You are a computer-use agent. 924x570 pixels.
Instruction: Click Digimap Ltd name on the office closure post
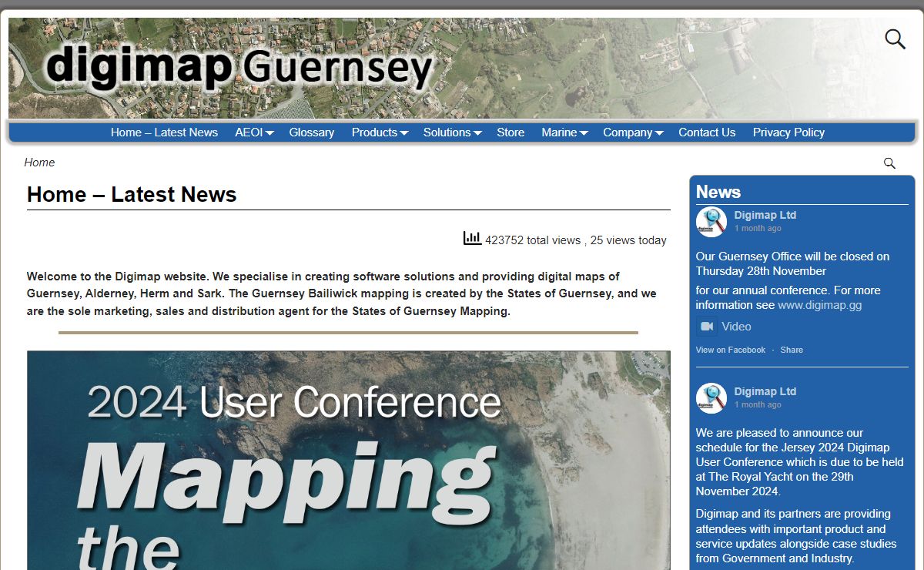(765, 215)
